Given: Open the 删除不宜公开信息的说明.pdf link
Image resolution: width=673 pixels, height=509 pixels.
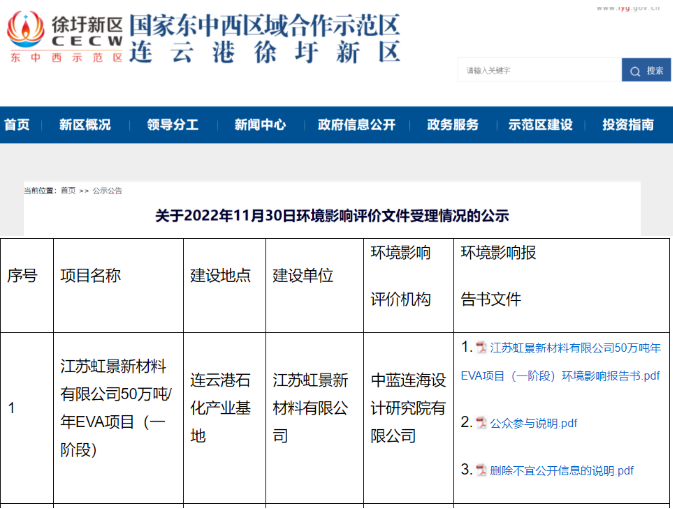Looking at the screenshot, I should pyautogui.click(x=561, y=470).
